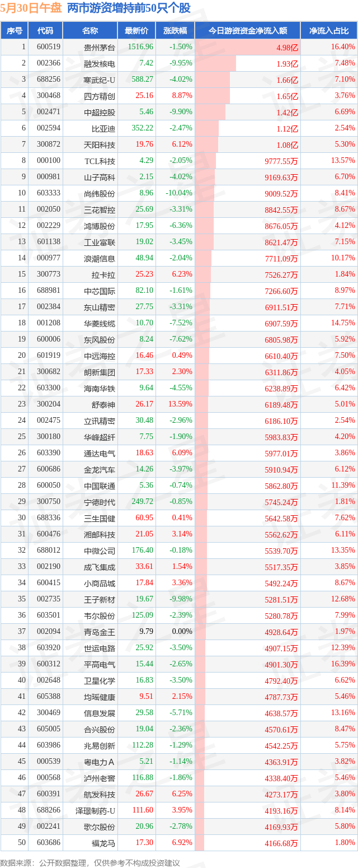The height and width of the screenshot is (868, 358).
Task: Click the stock name 四方精创
Action: point(100,96)
